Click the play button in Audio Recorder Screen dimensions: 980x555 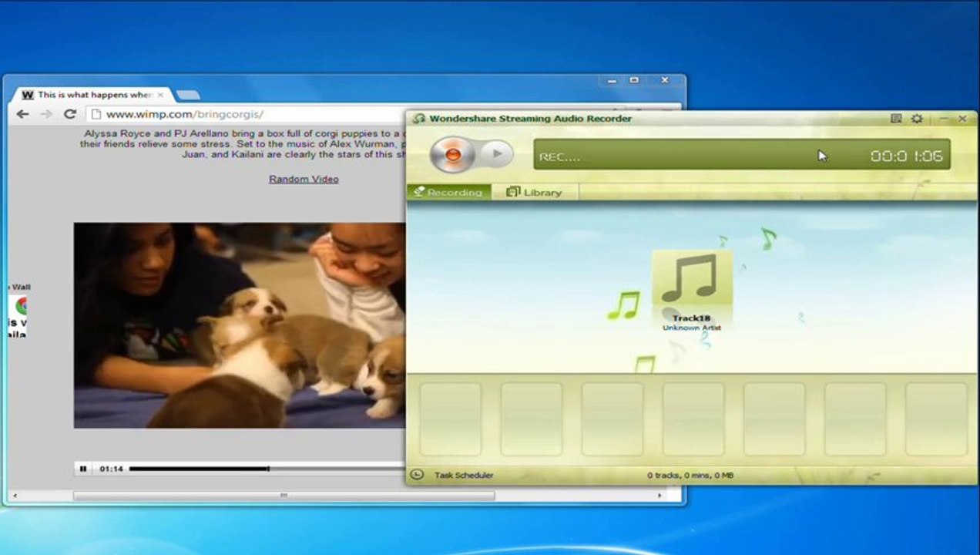pyautogui.click(x=498, y=153)
